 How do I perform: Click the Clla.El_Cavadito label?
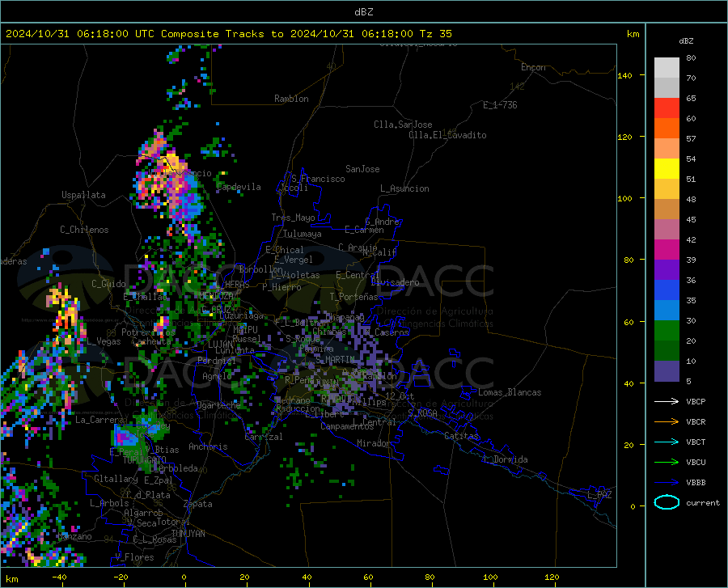447,135
